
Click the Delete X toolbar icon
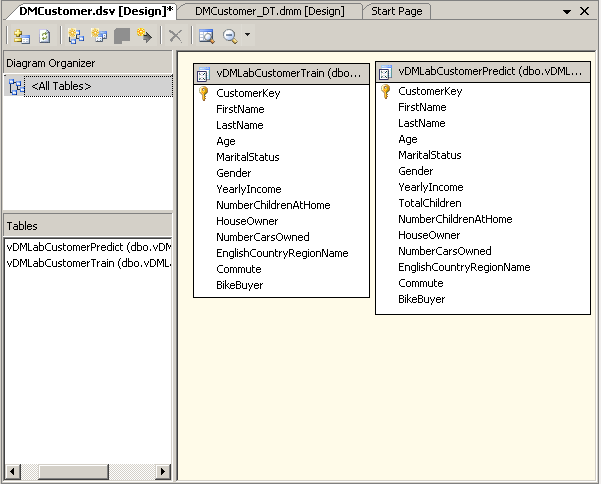tap(176, 36)
